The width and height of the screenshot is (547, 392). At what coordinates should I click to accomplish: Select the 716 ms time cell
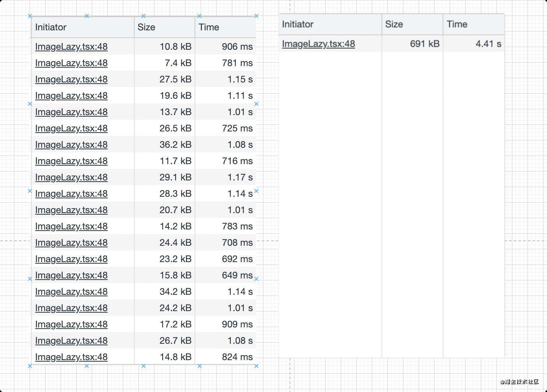pyautogui.click(x=226, y=161)
